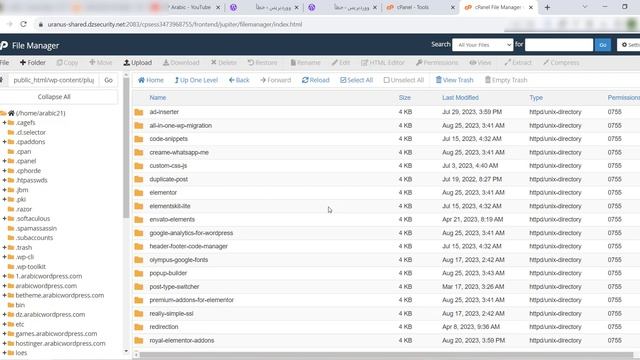The height and width of the screenshot is (360, 640).
Task: Select the elementor folder icon
Action: (139, 192)
